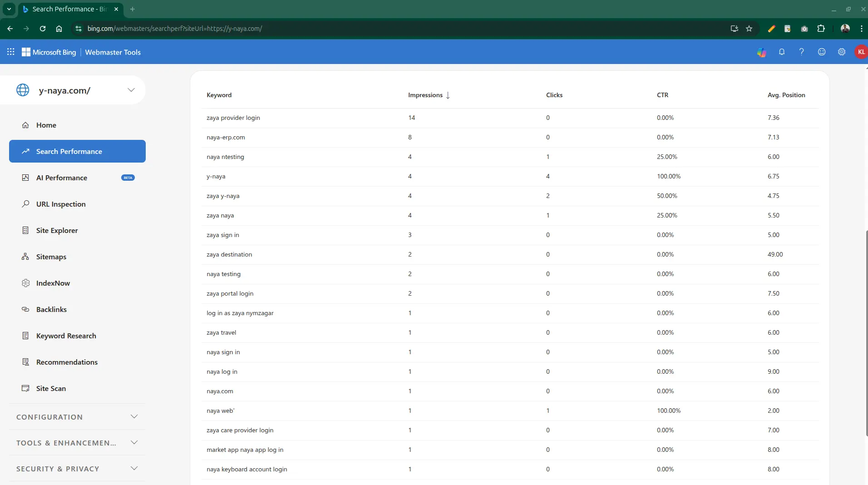Open the Keyword Research menu item
Viewport: 868px width, 485px height.
[x=66, y=336]
